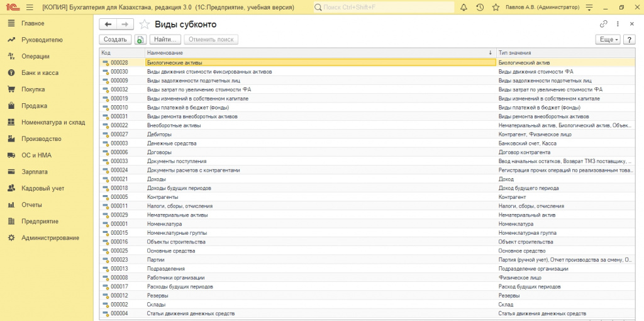Click Отменить поиск button
Viewport: 644px width, 321px height.
pyautogui.click(x=211, y=40)
